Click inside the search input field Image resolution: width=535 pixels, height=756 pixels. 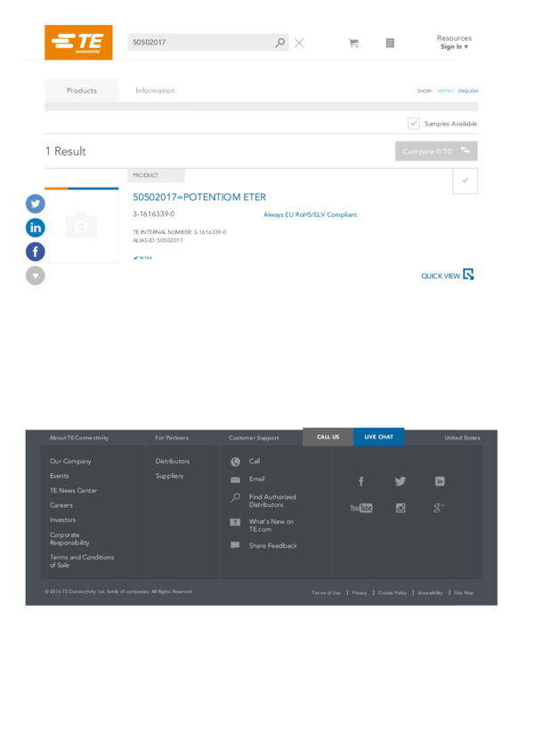coord(202,43)
